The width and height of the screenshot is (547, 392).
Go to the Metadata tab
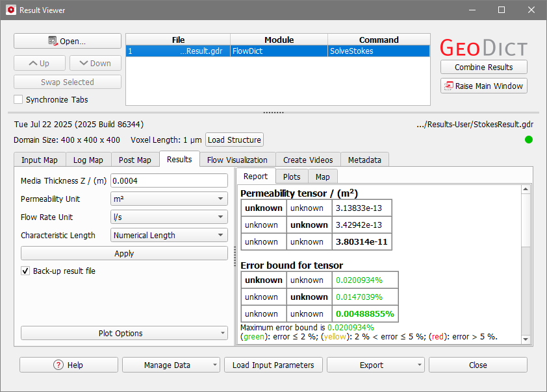(365, 160)
